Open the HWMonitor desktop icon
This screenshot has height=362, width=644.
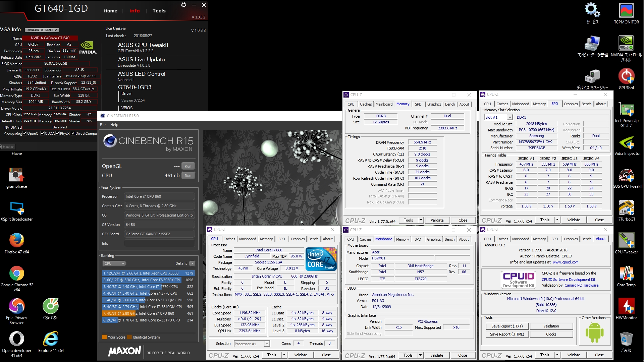[x=626, y=309]
